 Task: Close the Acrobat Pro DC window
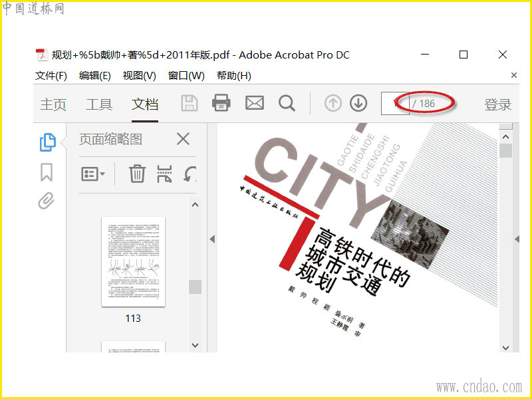[503, 55]
